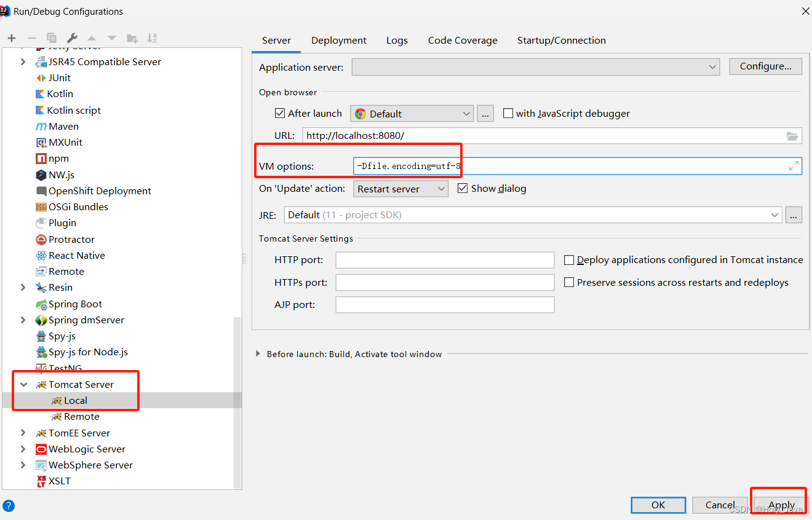Screen dimensions: 812x520
Task: Expand the WebLogic Server node
Action: [x=23, y=449]
